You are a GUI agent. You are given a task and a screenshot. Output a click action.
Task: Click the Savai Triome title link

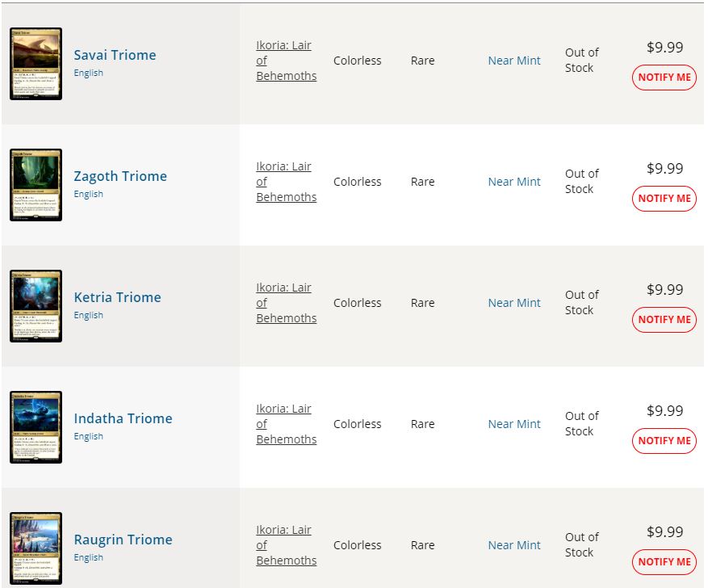115,55
